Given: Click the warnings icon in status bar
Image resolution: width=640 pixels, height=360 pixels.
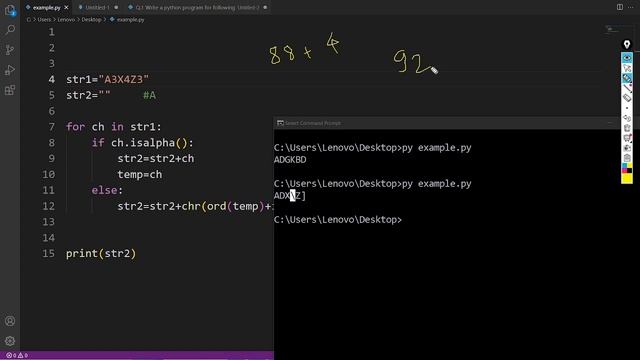Looking at the screenshot, I should coord(20,356).
